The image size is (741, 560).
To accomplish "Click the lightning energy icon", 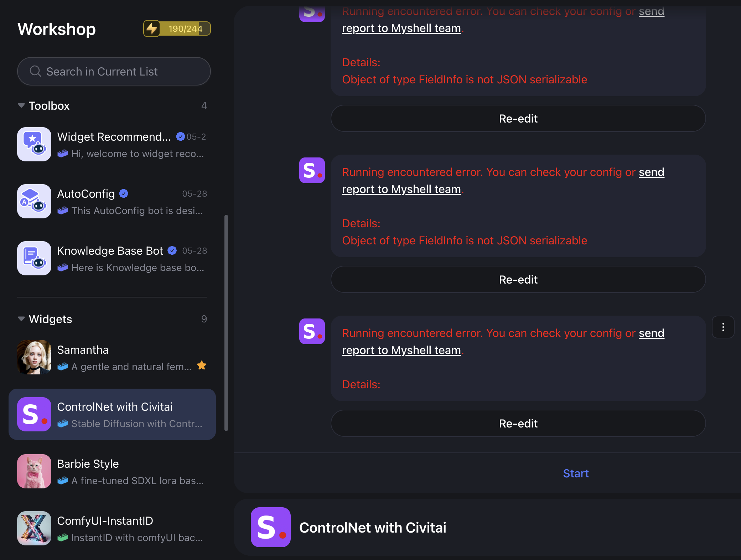I will tap(152, 28).
